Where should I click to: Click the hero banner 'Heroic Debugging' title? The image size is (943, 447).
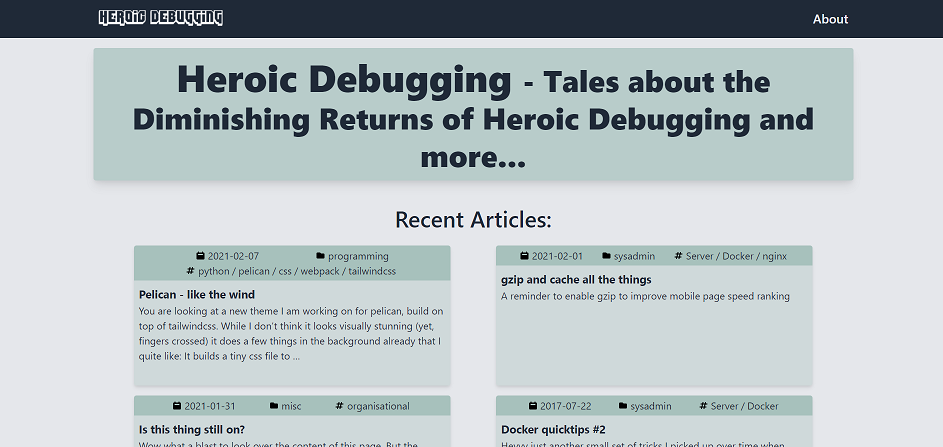point(344,80)
